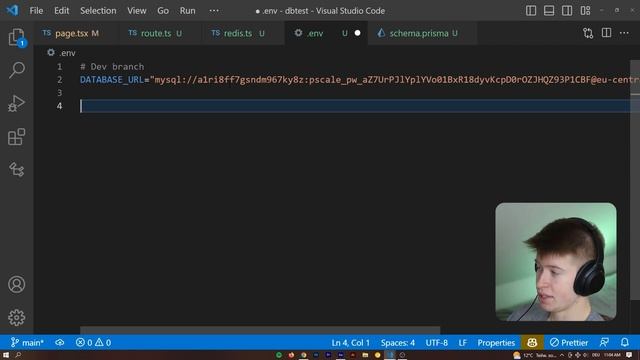Toggle primary side bar layout icon
Viewport: 640px width, 360px height.
click(x=531, y=11)
